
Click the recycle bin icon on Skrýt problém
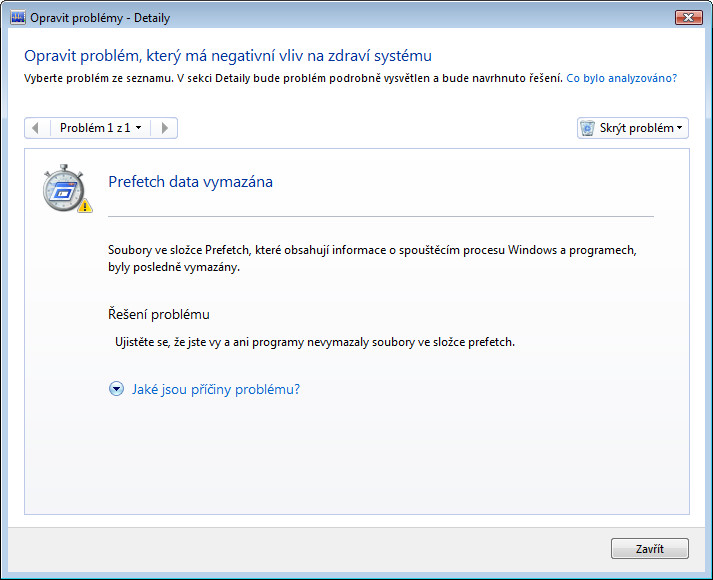click(x=587, y=128)
